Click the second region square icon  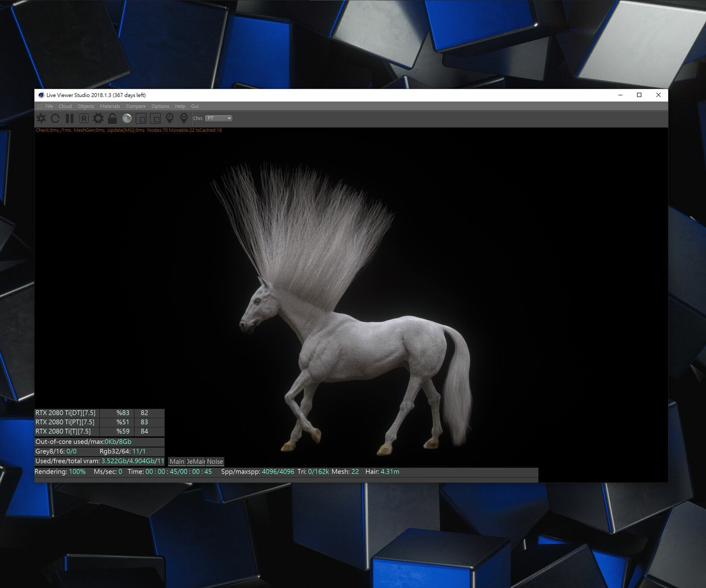coord(155,118)
